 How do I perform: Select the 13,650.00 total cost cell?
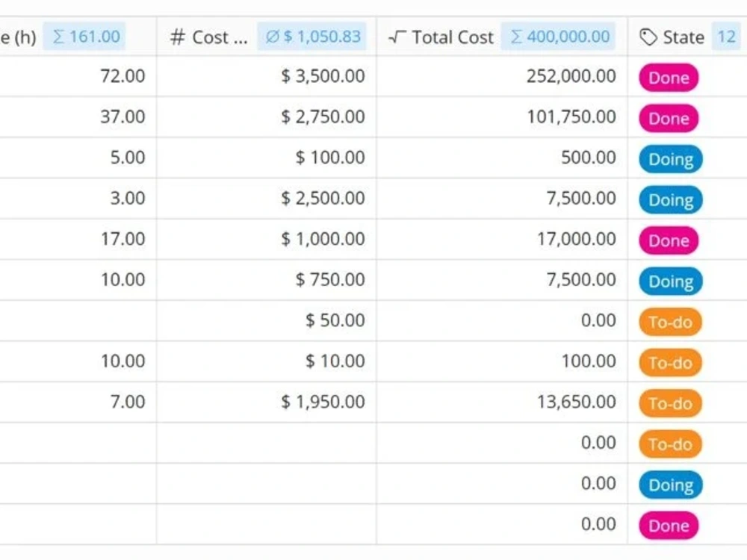click(x=502, y=402)
